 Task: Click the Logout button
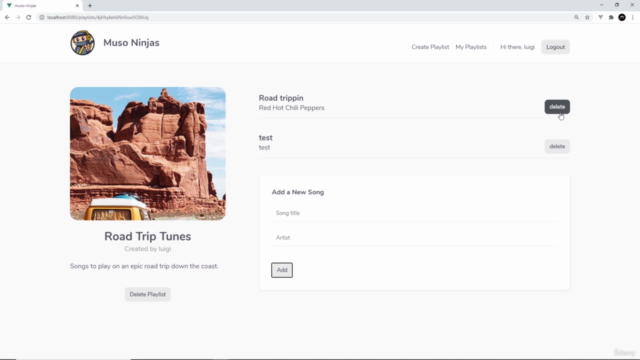pos(556,47)
